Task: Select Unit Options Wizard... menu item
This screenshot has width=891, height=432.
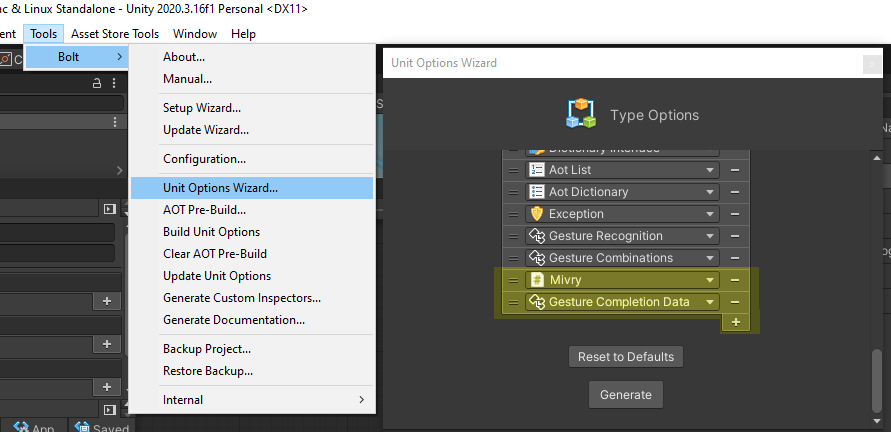Action: coord(251,188)
